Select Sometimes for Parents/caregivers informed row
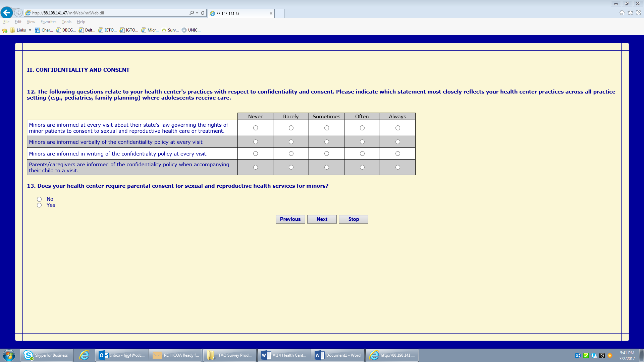 326,167
